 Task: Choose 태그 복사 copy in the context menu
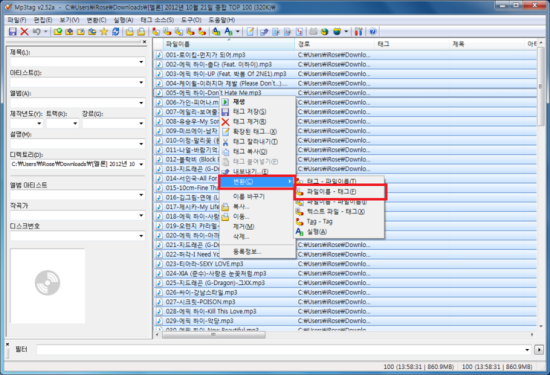click(x=257, y=152)
